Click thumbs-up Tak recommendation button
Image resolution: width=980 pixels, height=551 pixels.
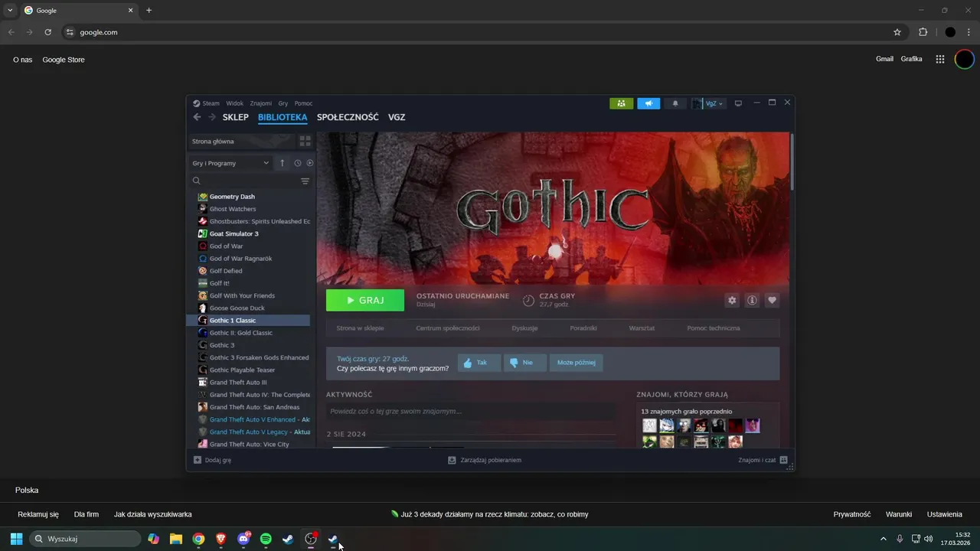(479, 363)
